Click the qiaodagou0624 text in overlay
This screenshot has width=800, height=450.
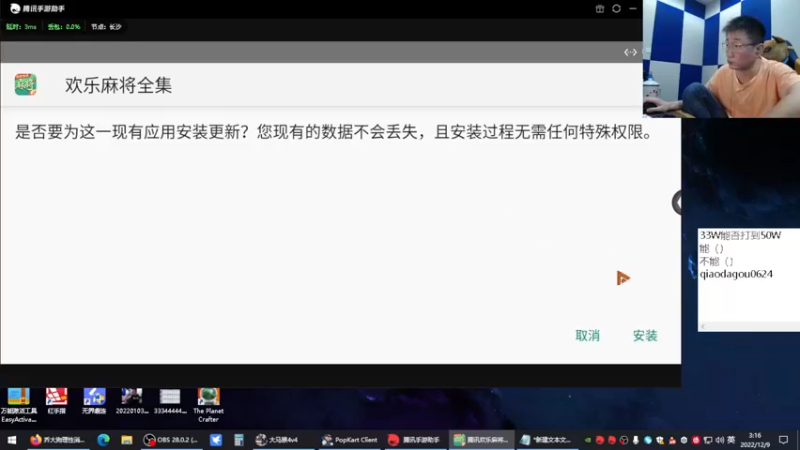(736, 274)
